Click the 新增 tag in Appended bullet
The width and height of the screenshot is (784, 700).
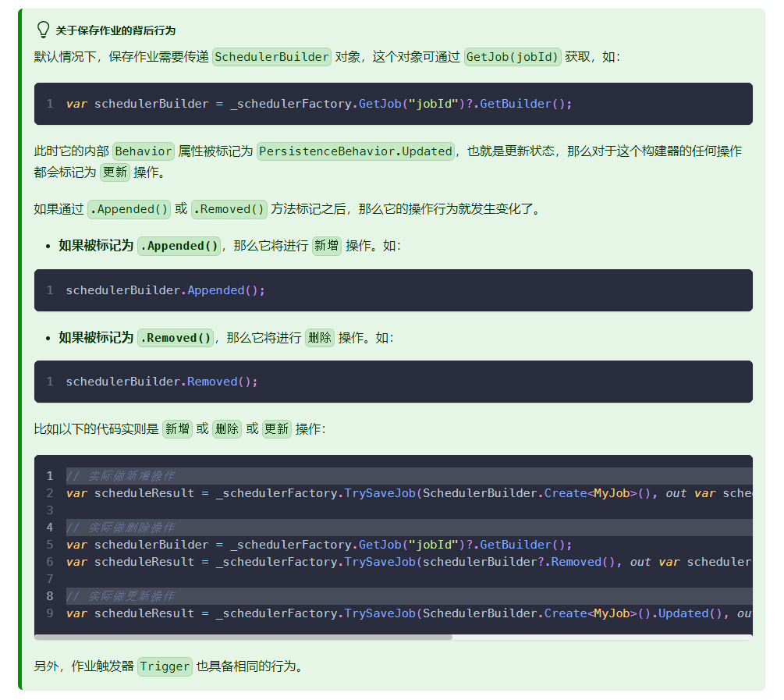point(327,246)
